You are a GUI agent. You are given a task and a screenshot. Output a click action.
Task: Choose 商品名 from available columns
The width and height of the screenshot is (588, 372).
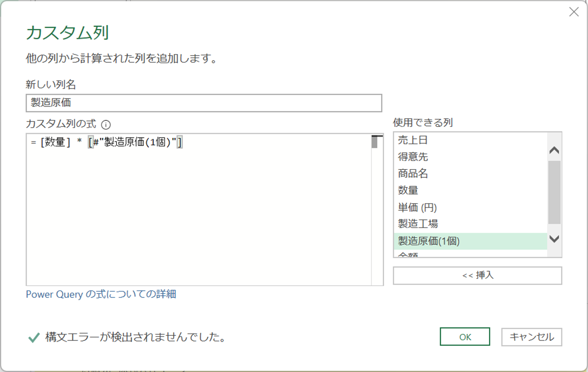click(x=413, y=173)
